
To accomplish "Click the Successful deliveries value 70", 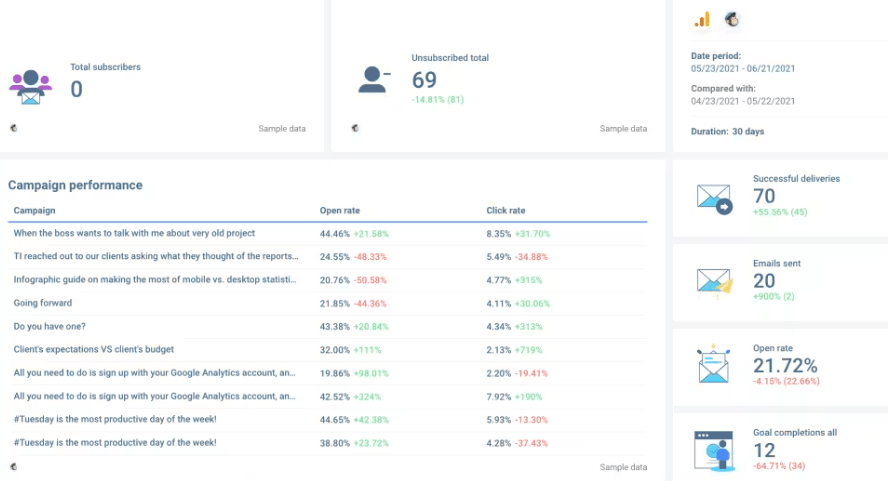I will 764,196.
